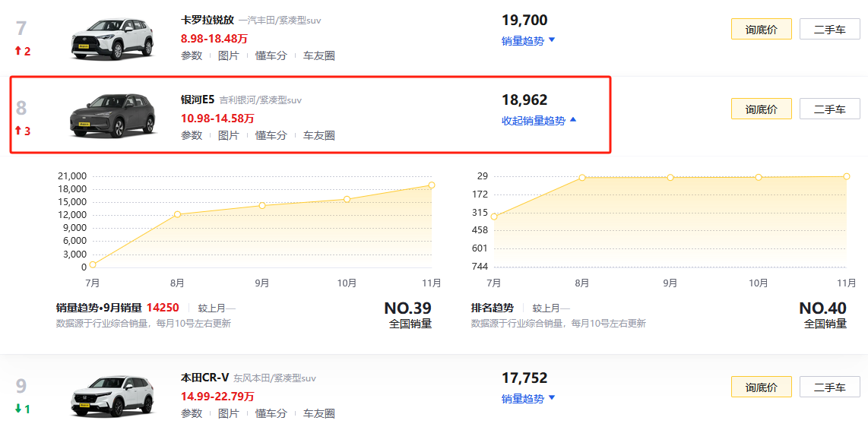Click rank number 9

point(21,386)
